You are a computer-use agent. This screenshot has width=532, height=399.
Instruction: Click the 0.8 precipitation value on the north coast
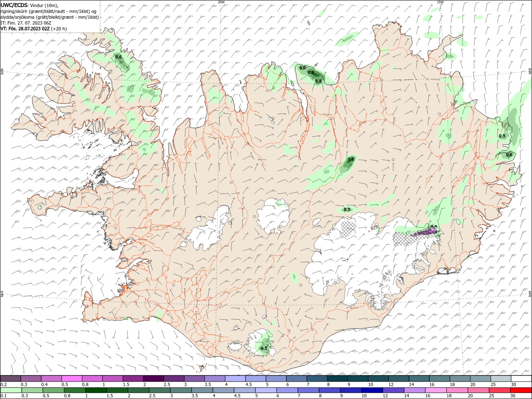click(x=318, y=81)
